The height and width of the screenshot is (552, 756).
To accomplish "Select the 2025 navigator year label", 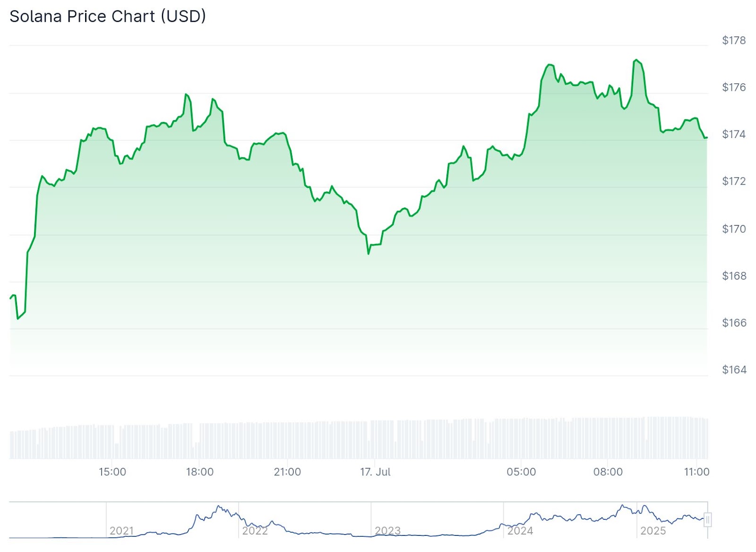I will tap(653, 531).
